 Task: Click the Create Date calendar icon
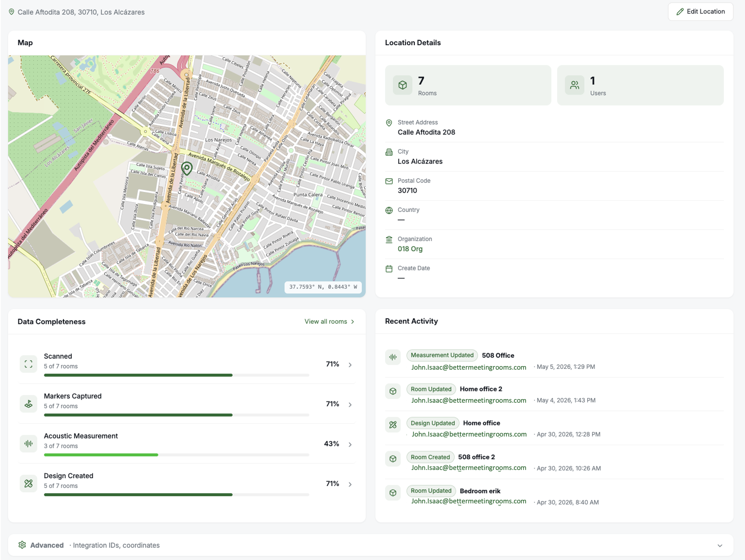tap(389, 269)
